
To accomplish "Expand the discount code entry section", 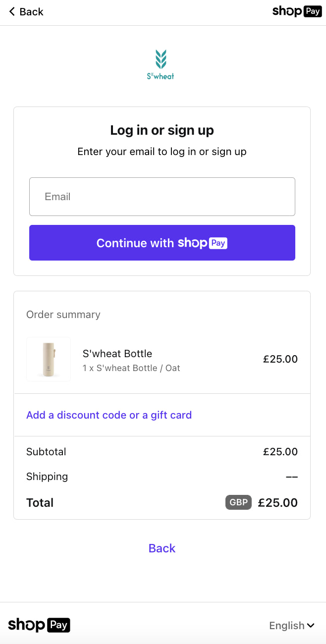I will [x=109, y=415].
